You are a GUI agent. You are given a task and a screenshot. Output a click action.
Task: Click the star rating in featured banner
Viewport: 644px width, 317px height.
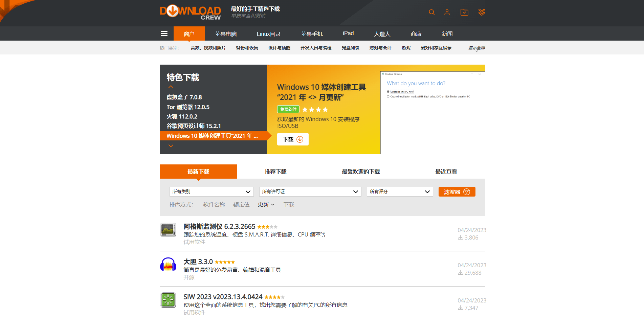[315, 110]
